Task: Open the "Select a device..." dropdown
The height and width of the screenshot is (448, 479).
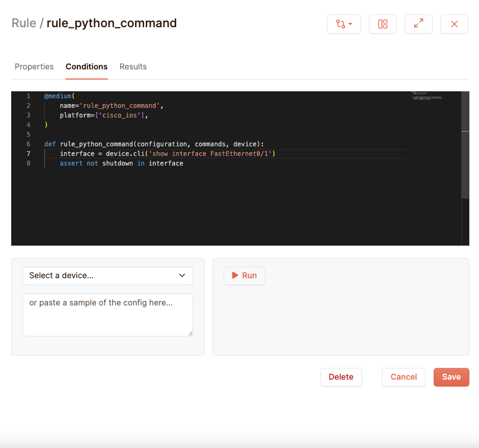Action: (107, 276)
